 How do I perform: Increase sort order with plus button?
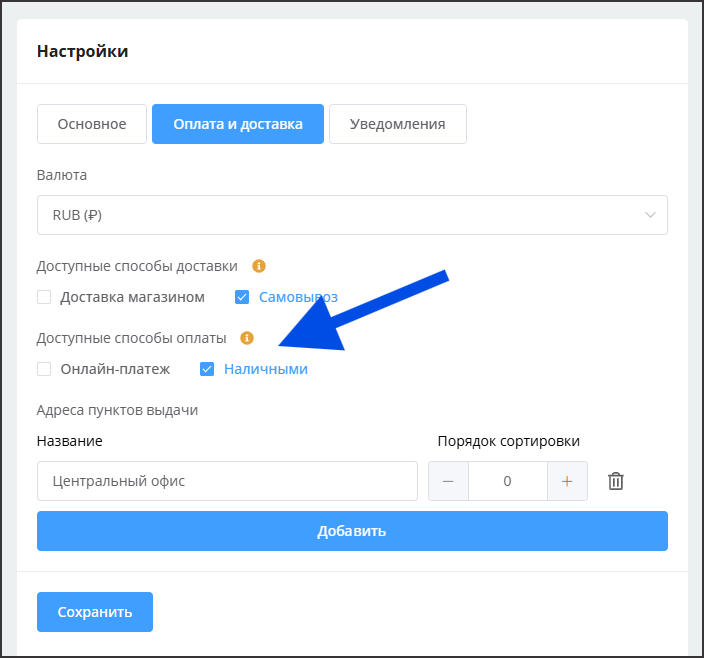(x=567, y=481)
